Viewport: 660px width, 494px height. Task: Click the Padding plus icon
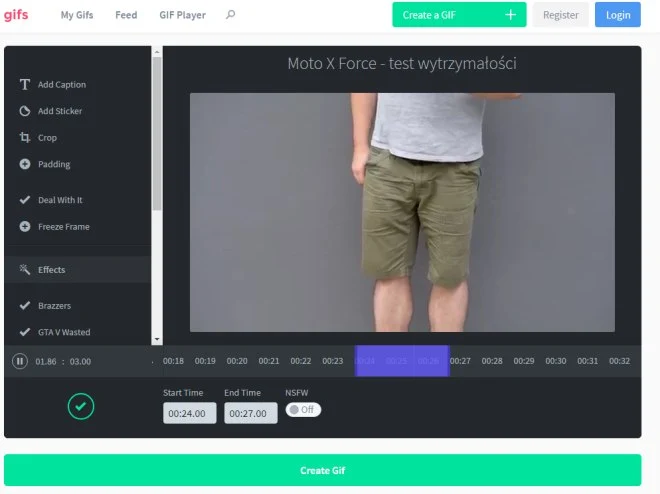pyautogui.click(x=25, y=164)
